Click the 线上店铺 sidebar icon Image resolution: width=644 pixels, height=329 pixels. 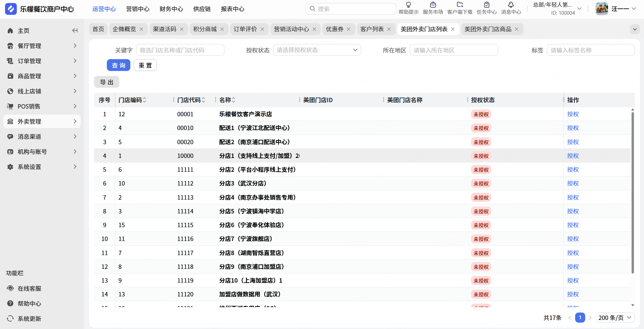point(10,91)
